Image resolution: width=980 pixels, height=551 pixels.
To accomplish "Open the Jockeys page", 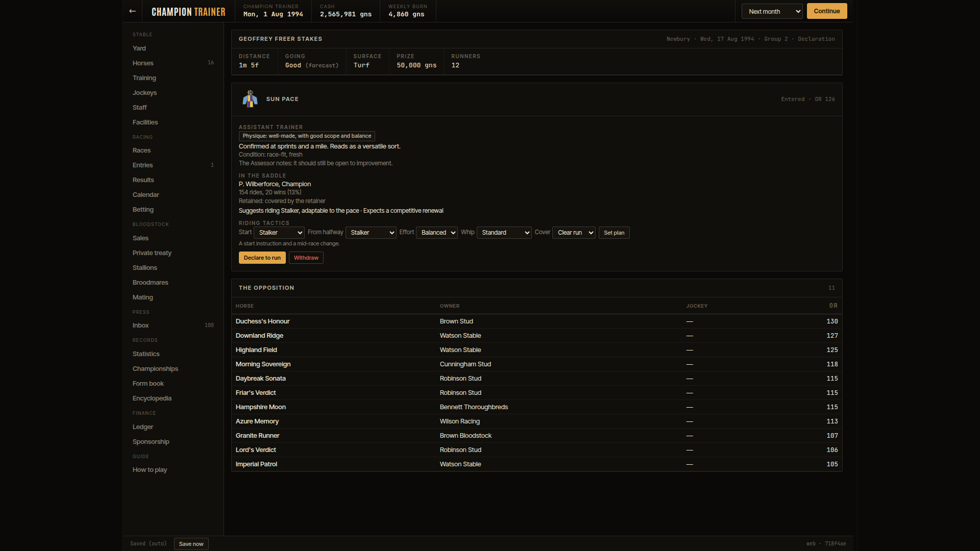I will pyautogui.click(x=173, y=93).
